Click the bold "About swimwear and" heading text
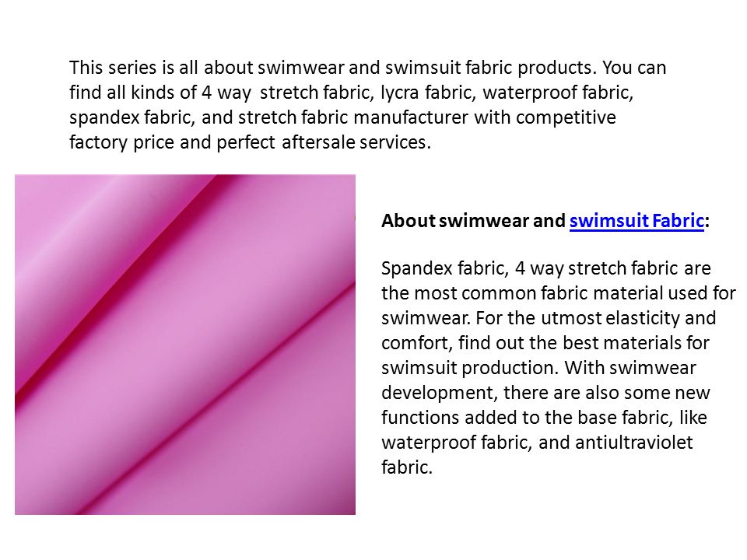 473,221
